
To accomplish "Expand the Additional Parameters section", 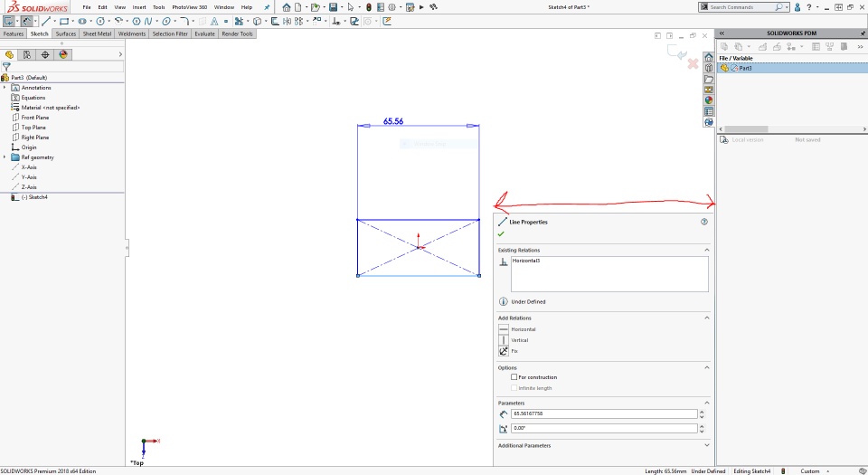I will pos(707,445).
